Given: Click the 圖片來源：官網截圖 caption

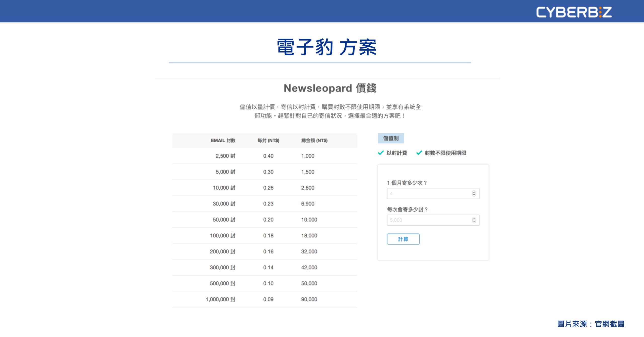Looking at the screenshot, I should click(591, 324).
